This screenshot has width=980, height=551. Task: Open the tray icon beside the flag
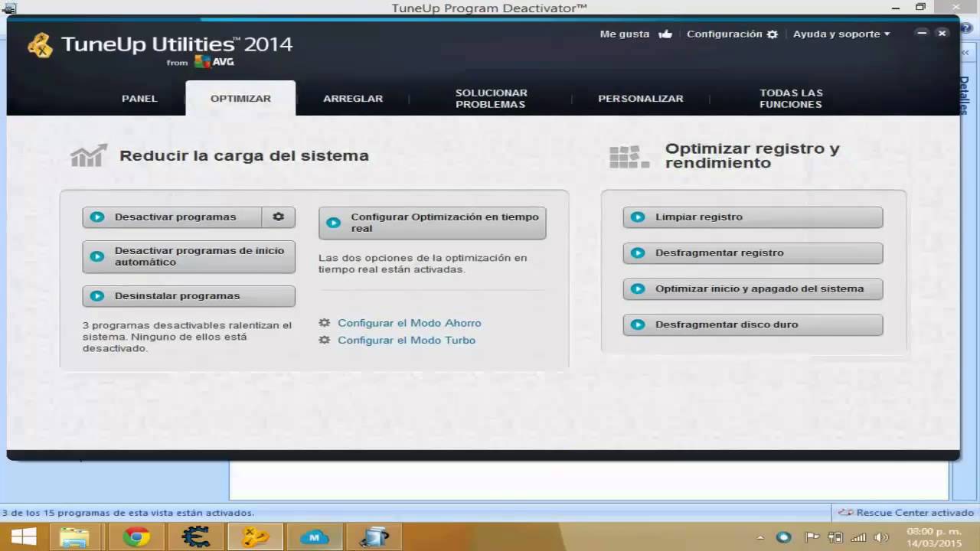tap(835, 537)
